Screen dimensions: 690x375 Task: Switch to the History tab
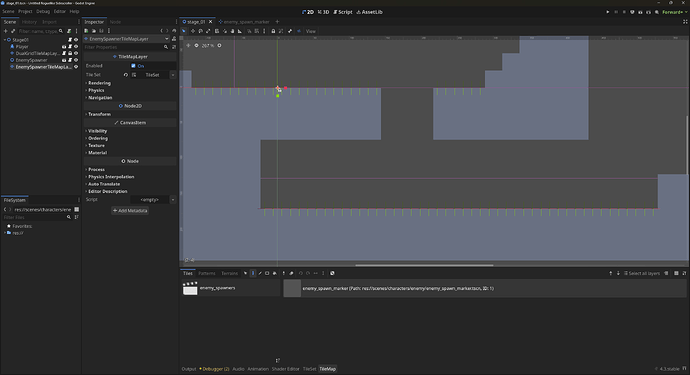[x=29, y=22]
